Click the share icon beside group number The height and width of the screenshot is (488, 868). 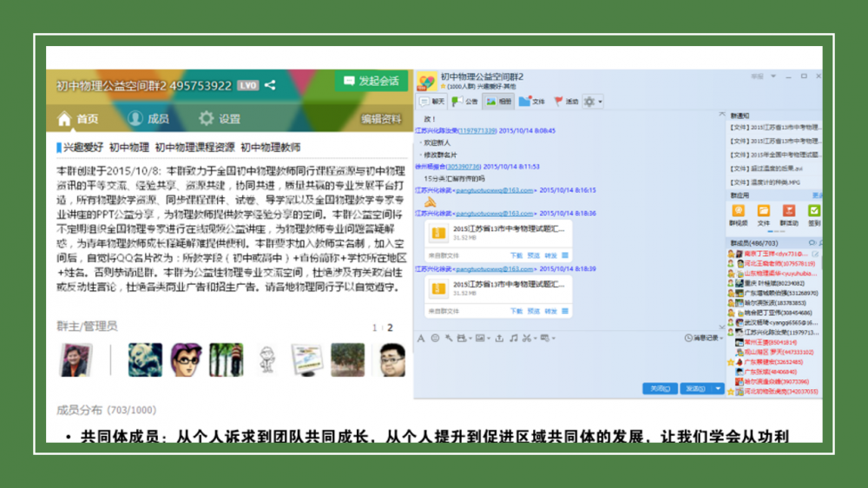point(270,85)
